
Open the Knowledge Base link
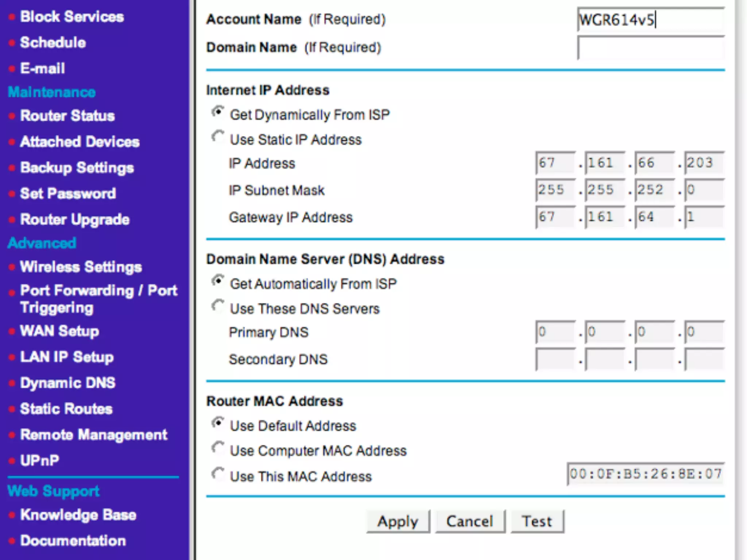pos(78,515)
